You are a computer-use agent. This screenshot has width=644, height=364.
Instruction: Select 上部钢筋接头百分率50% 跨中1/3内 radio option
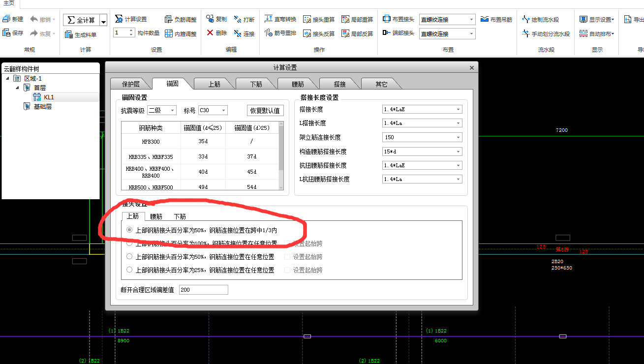pyautogui.click(x=129, y=230)
